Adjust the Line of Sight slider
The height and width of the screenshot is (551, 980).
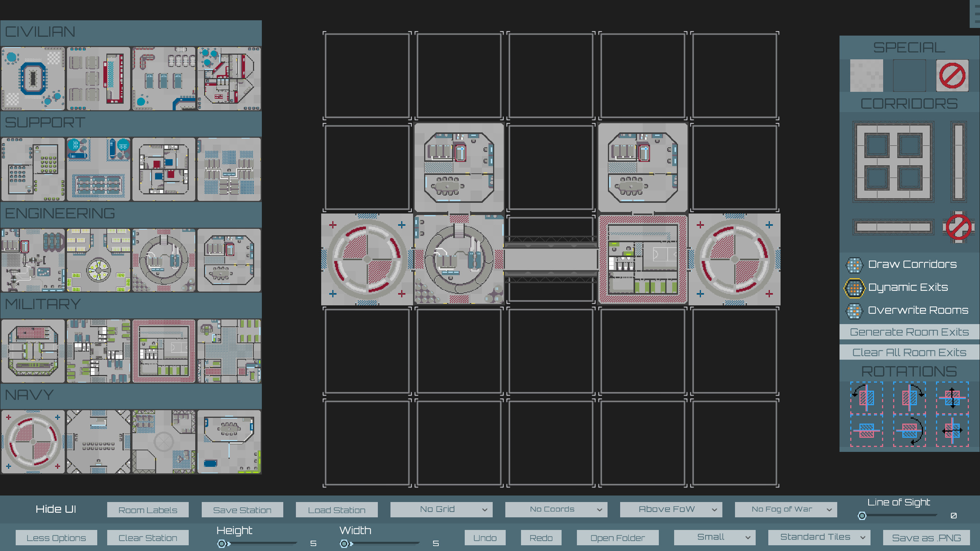862,515
